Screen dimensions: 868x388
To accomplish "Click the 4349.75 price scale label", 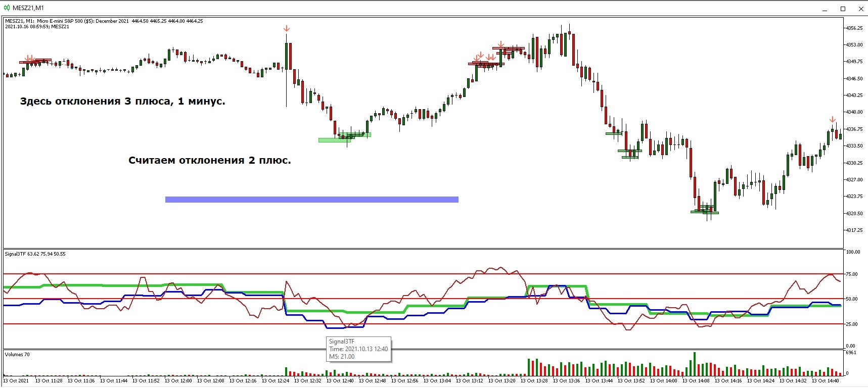I will [854, 62].
